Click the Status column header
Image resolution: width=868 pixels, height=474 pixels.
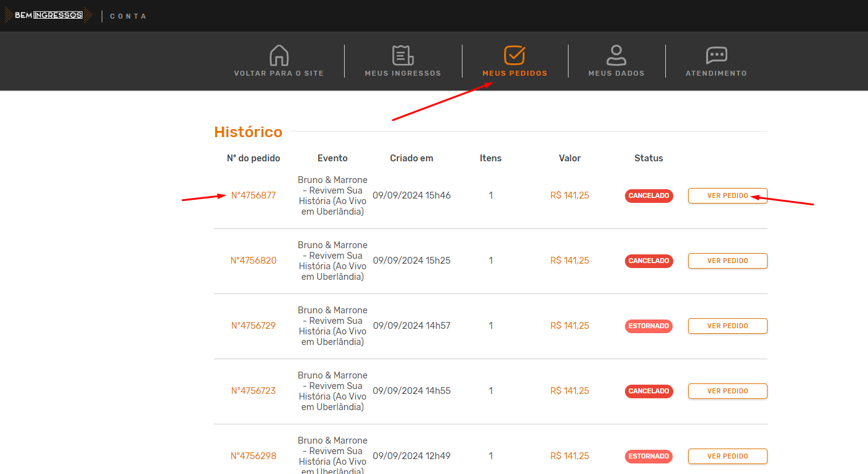(649, 158)
